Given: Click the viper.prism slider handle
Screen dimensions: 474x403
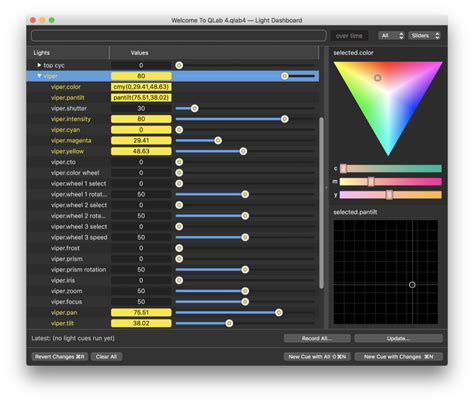Looking at the screenshot, I should click(x=179, y=259).
